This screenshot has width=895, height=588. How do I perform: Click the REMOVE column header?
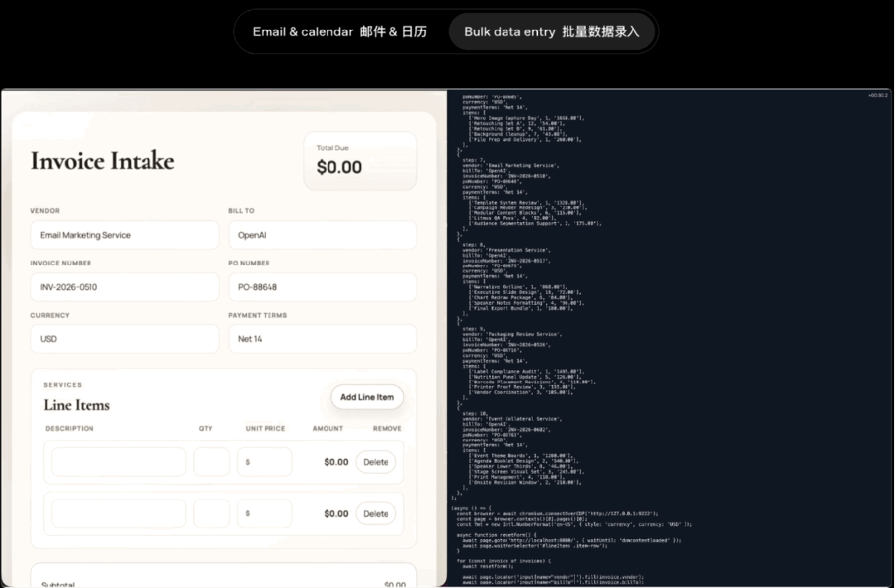[387, 428]
